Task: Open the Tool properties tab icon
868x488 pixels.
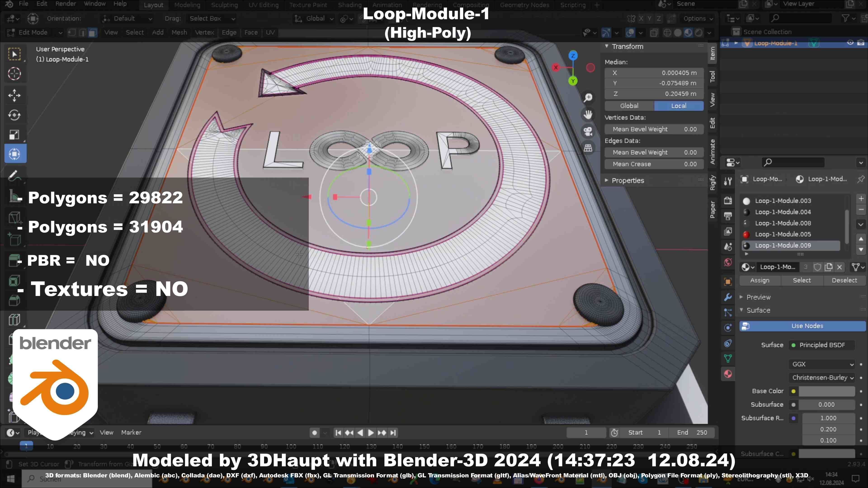Action: coord(728,181)
